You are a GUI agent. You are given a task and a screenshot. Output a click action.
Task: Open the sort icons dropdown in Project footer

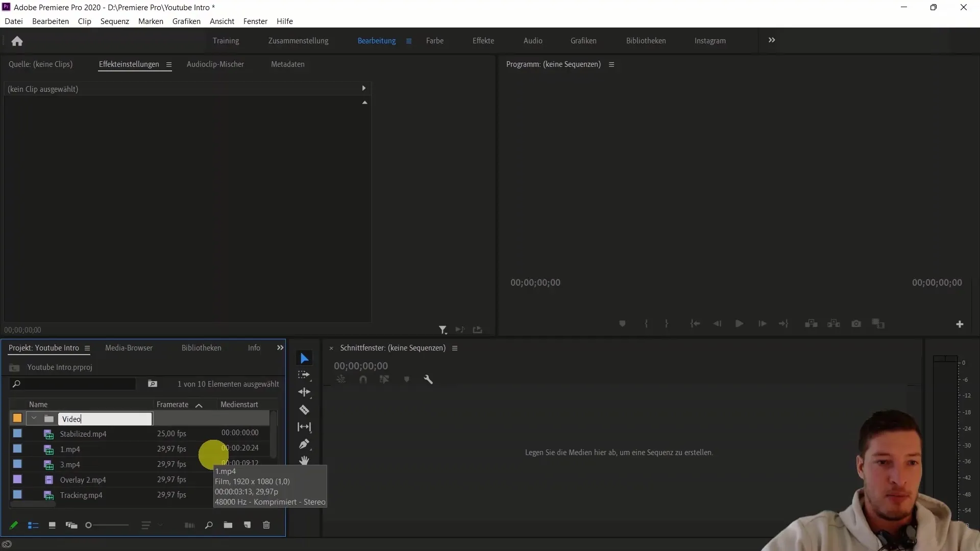[x=152, y=525]
